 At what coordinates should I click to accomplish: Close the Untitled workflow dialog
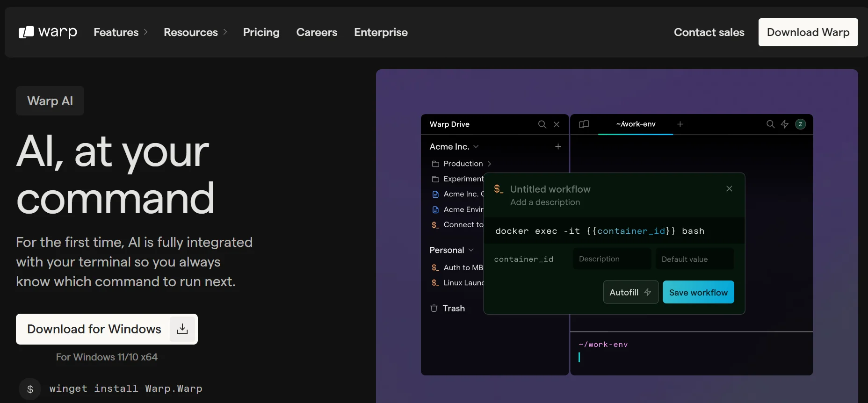[x=729, y=189]
